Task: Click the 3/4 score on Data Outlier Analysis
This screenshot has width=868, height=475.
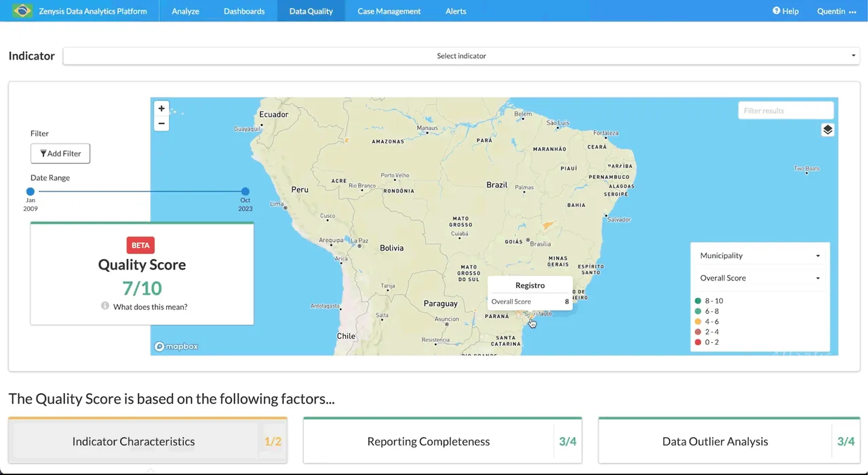Action: pyautogui.click(x=846, y=442)
